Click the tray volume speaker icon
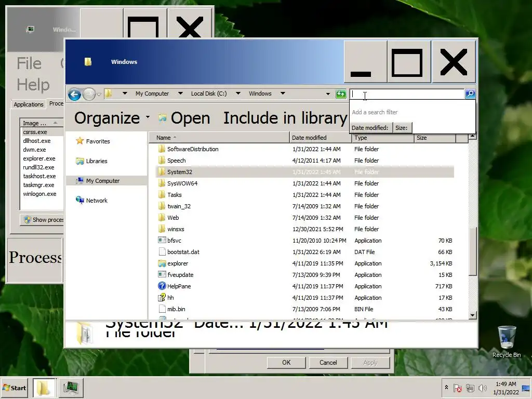532x399 pixels. (x=482, y=388)
